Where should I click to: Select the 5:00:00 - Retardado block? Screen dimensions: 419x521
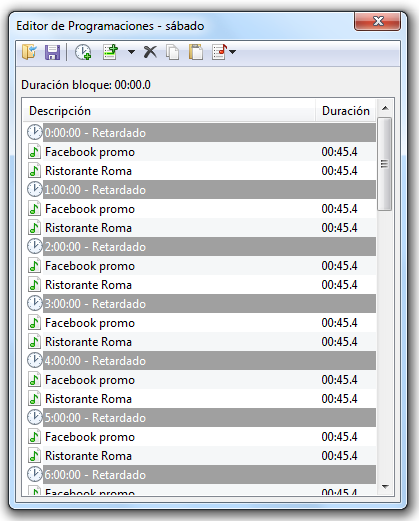[200, 417]
